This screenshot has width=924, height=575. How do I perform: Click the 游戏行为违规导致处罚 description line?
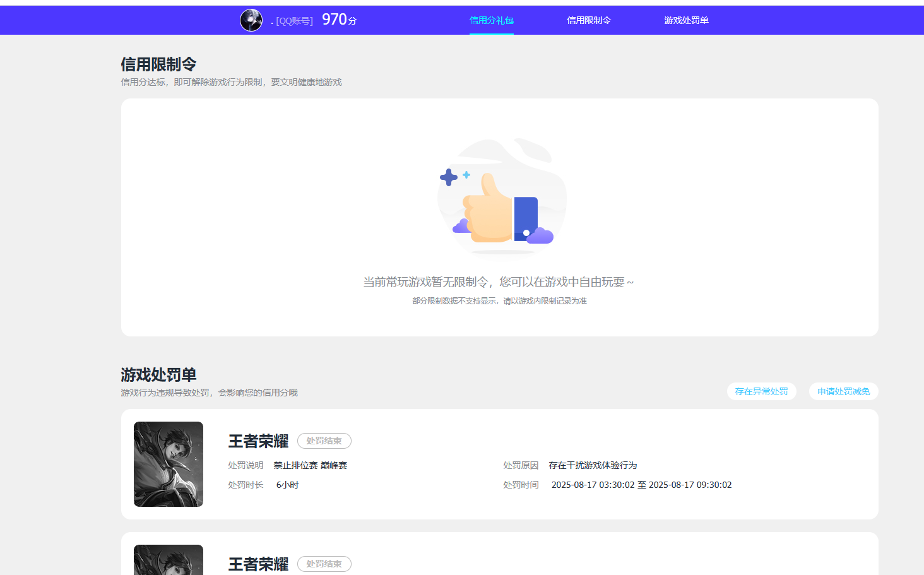(209, 393)
